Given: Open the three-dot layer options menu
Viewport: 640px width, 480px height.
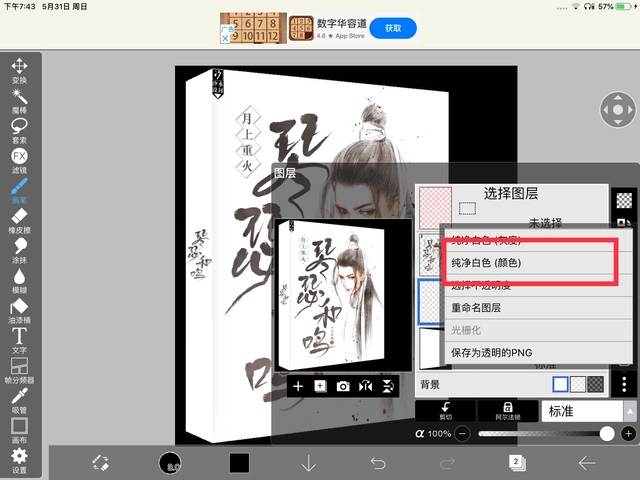Looking at the screenshot, I should pyautogui.click(x=624, y=384).
